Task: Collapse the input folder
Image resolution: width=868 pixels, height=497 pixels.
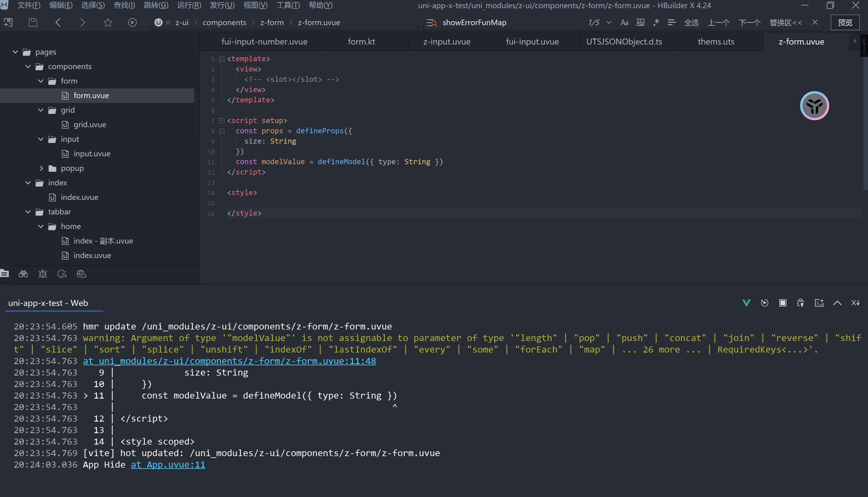Action: click(41, 139)
